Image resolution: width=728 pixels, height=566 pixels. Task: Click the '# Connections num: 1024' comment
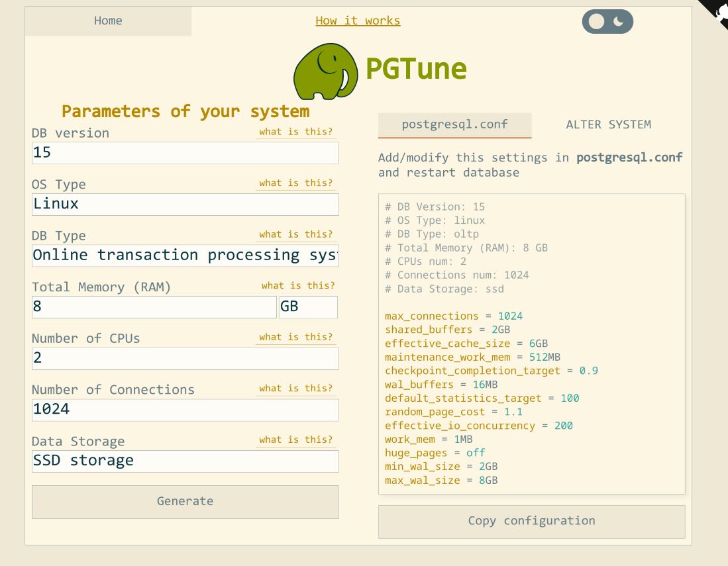457,275
